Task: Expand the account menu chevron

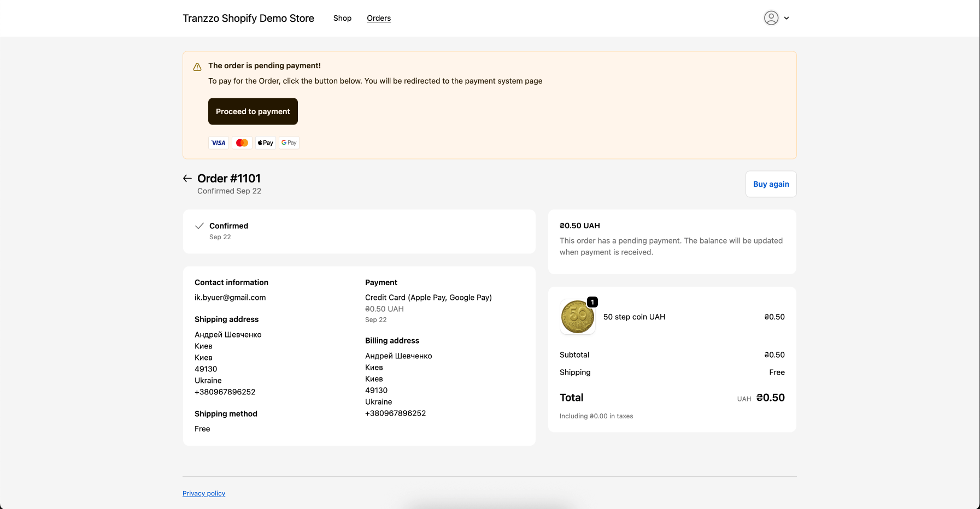Action: (x=787, y=18)
